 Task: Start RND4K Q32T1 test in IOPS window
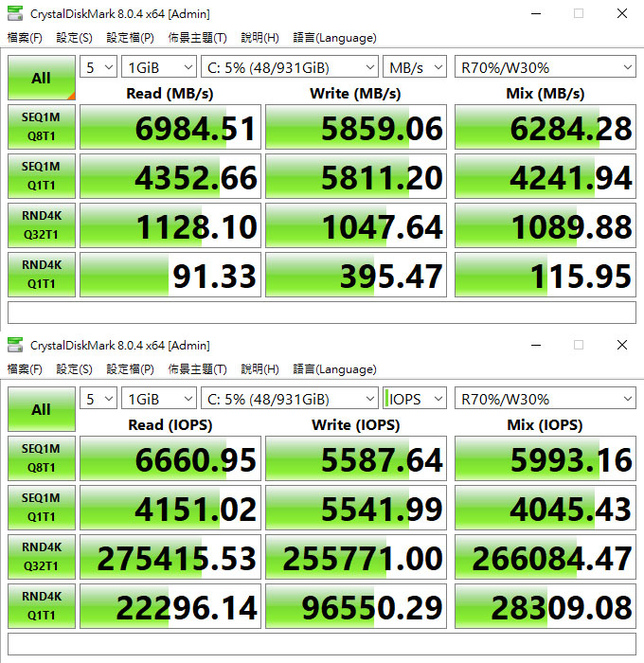coord(42,557)
